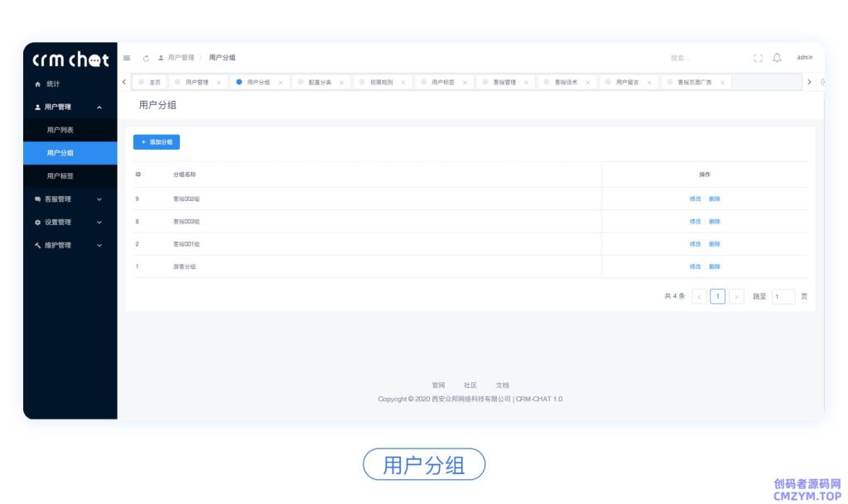Click the 统计 home icon in sidebar

[x=38, y=84]
